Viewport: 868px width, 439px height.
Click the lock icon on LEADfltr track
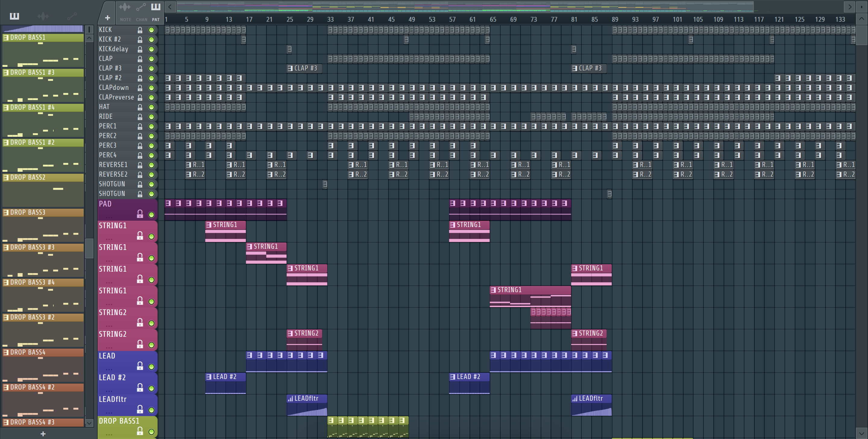point(140,409)
